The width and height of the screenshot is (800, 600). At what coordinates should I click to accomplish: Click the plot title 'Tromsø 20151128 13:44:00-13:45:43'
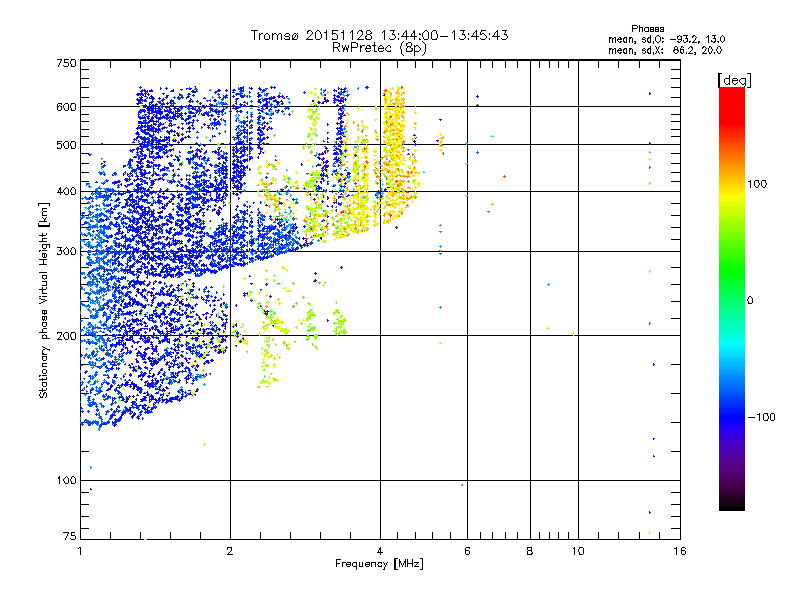(x=379, y=35)
